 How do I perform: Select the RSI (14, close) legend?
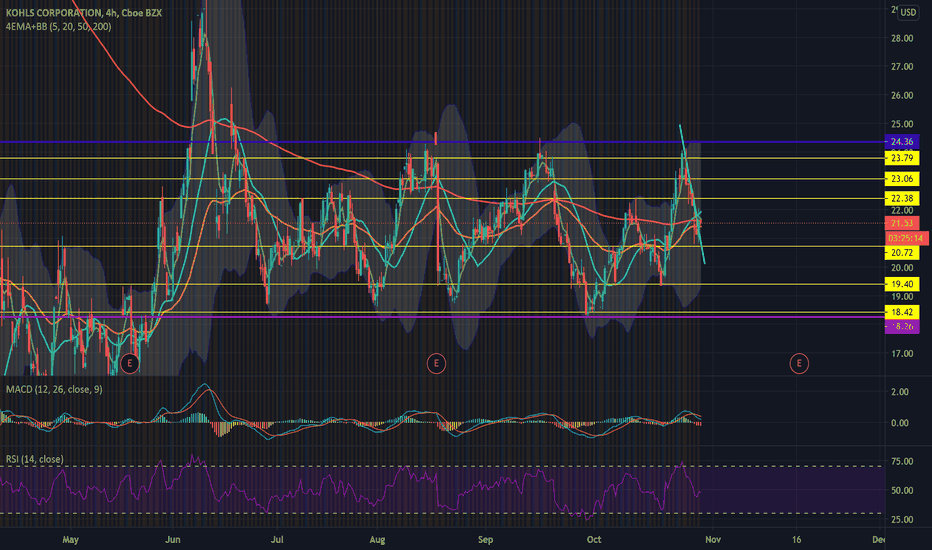34,459
